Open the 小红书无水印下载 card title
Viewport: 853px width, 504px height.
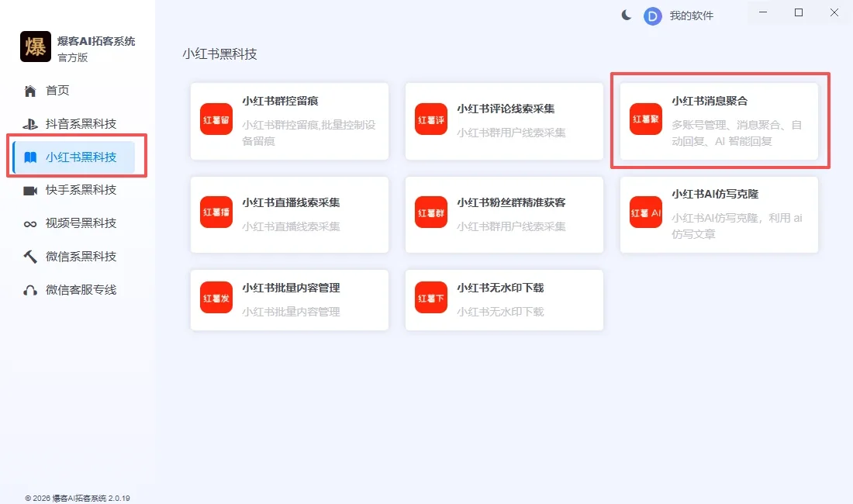coord(500,288)
